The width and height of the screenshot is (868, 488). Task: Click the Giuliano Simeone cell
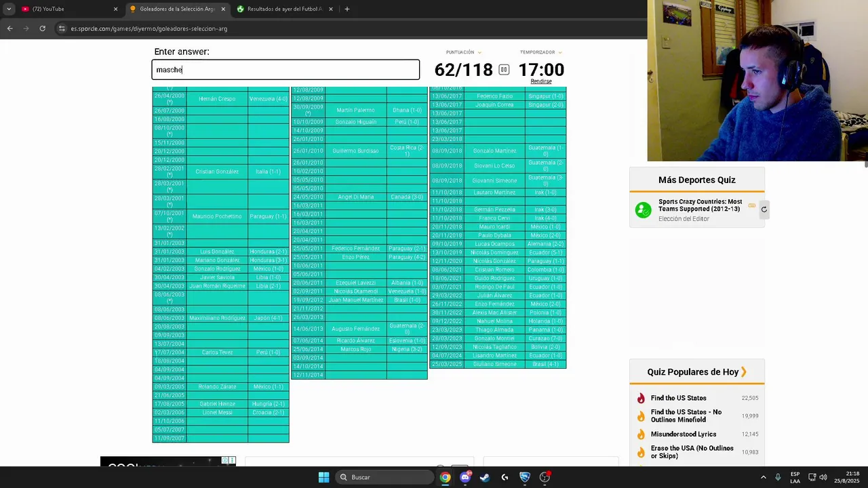click(x=494, y=364)
